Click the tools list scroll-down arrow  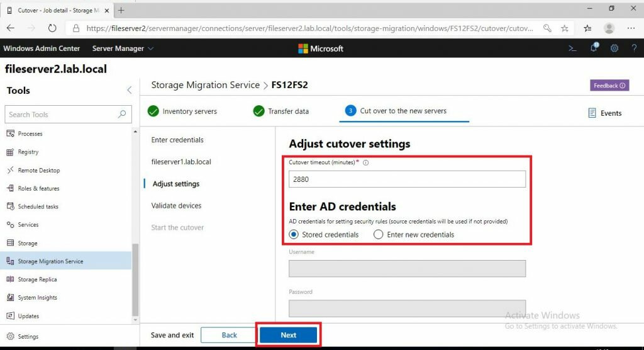135,320
